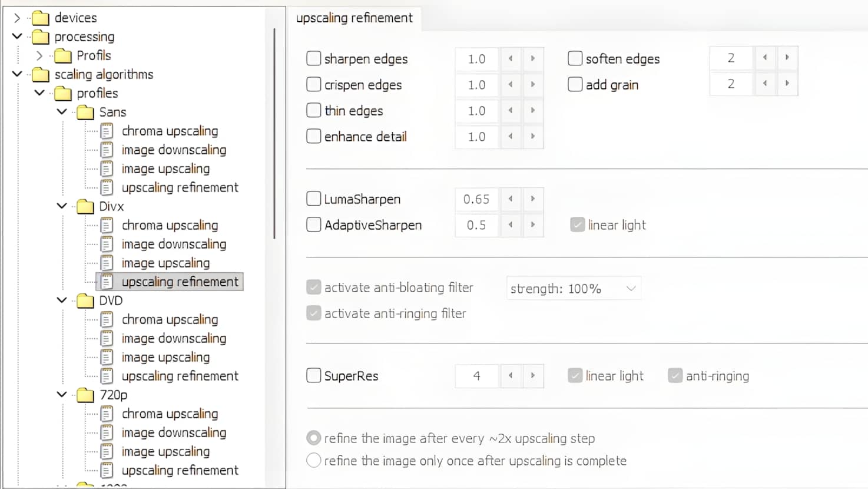
Task: Expand the devices tree node
Action: coord(17,18)
